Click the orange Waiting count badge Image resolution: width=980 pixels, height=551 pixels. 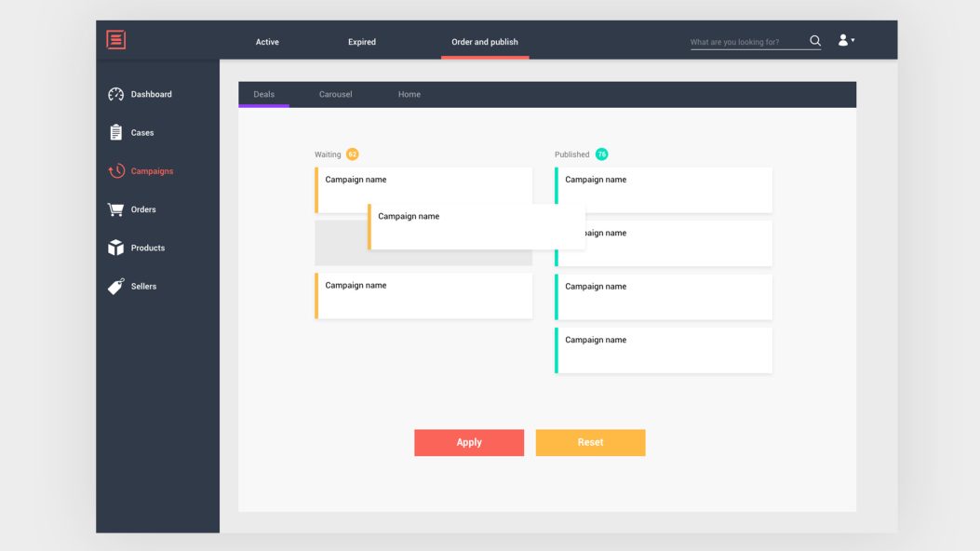click(352, 155)
